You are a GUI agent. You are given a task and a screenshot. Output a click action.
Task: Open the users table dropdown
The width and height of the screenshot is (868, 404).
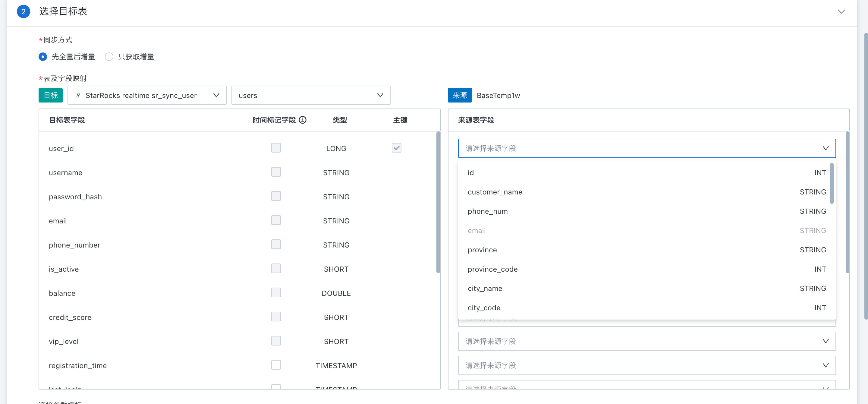pyautogui.click(x=310, y=95)
